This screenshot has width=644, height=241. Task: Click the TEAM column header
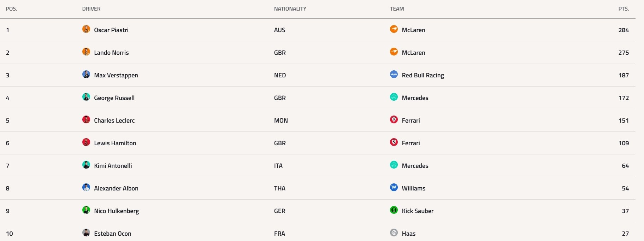point(397,9)
